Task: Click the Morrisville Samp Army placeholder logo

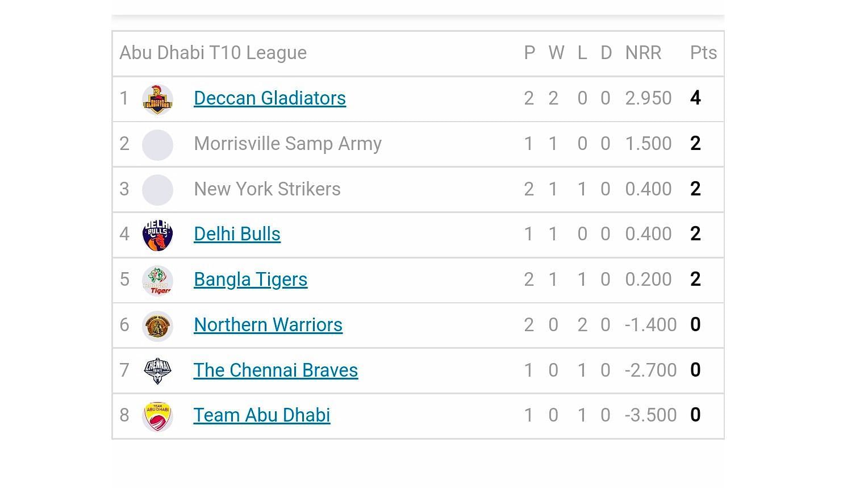Action: point(157,145)
